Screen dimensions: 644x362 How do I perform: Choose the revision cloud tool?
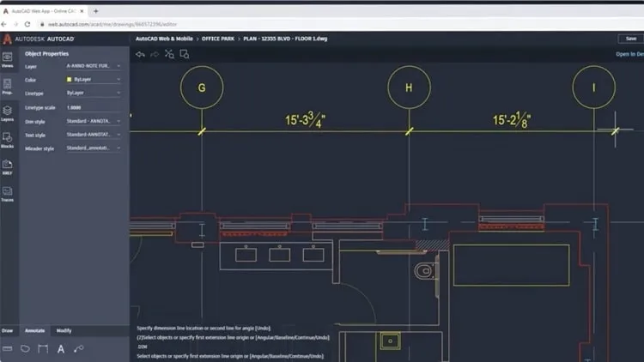(25, 349)
